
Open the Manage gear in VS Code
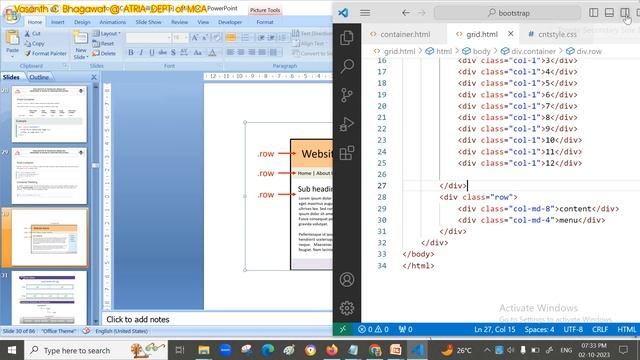pos(347,308)
